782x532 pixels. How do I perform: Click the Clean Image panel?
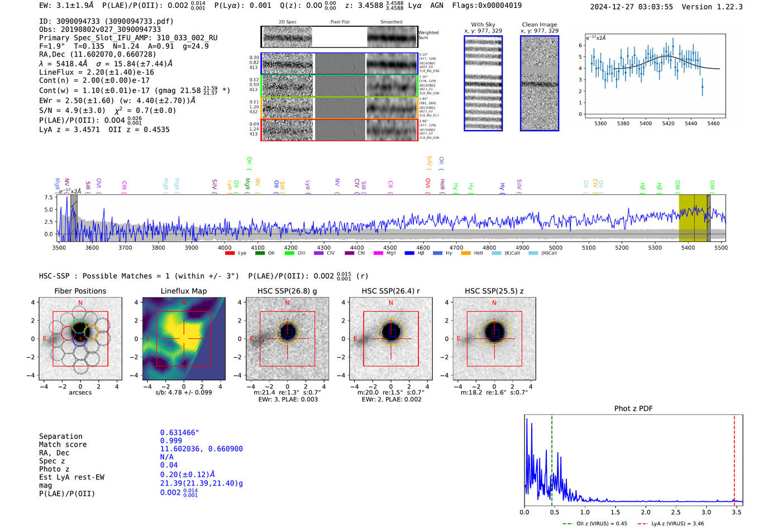tap(540, 83)
